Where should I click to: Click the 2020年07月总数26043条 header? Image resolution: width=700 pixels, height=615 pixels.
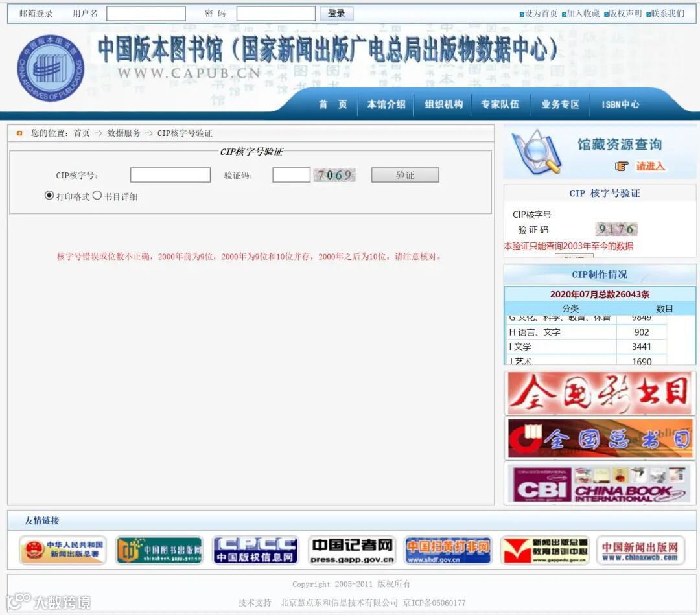point(600,294)
